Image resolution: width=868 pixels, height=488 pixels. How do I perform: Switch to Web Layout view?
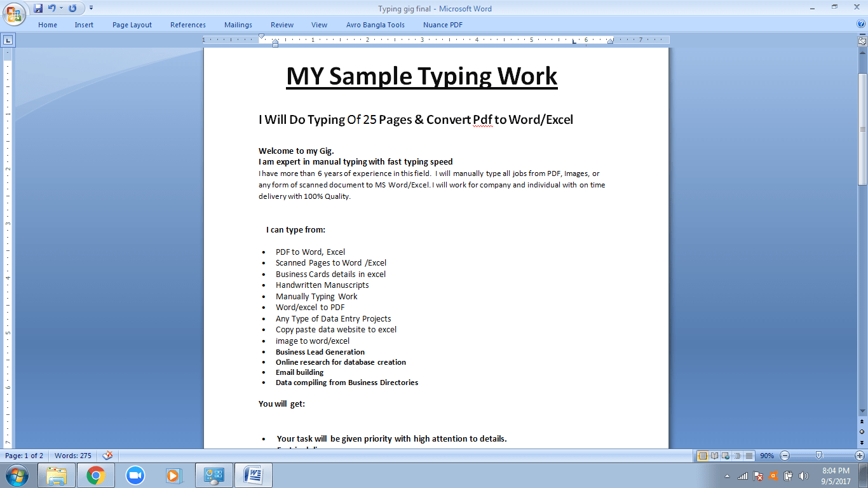point(726,456)
